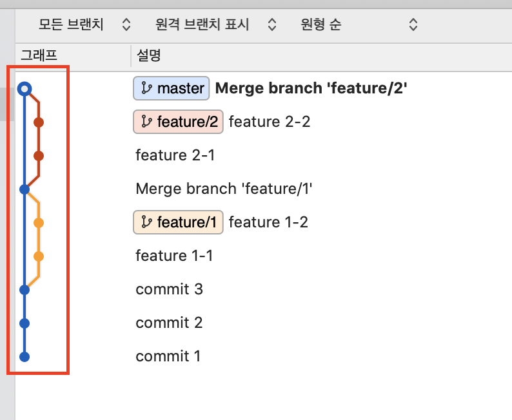Viewport: 512px width, 420px height.
Task: Click the blue graph node for commit 3
Action: point(25,290)
